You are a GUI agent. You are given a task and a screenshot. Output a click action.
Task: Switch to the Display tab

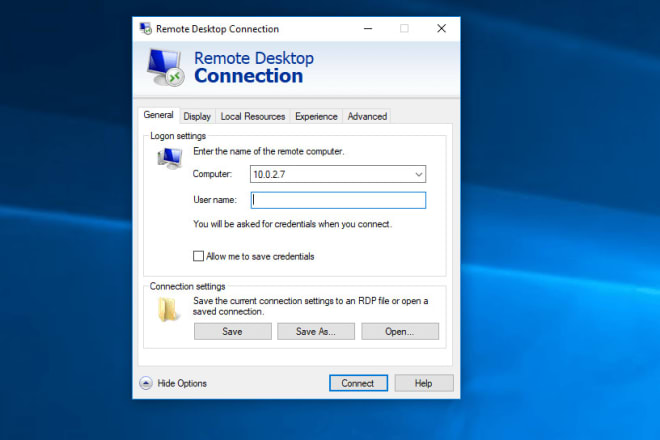point(197,117)
